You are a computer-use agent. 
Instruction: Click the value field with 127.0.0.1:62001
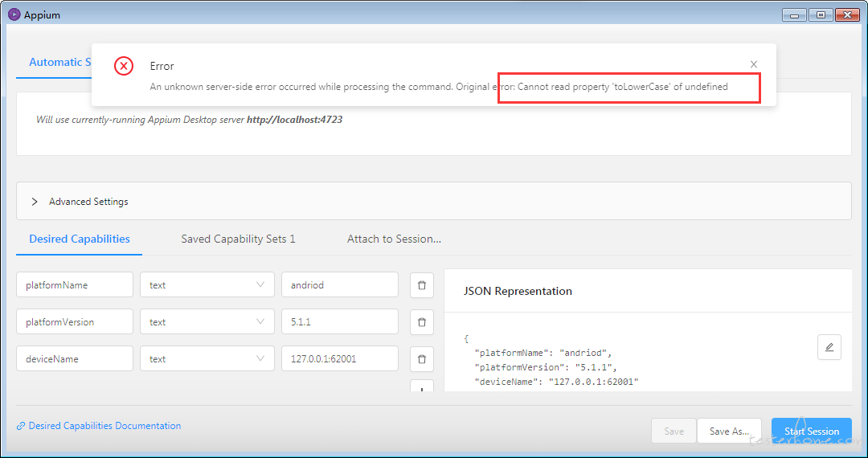pos(340,359)
